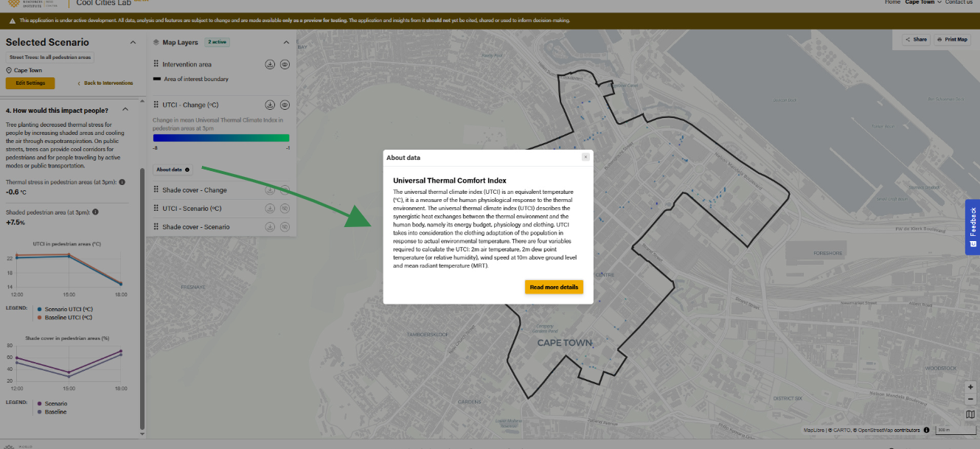Download the Intervention area layer
This screenshot has height=449, width=980.
(270, 65)
